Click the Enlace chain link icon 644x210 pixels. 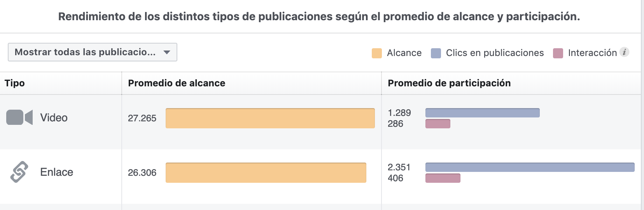click(x=19, y=172)
